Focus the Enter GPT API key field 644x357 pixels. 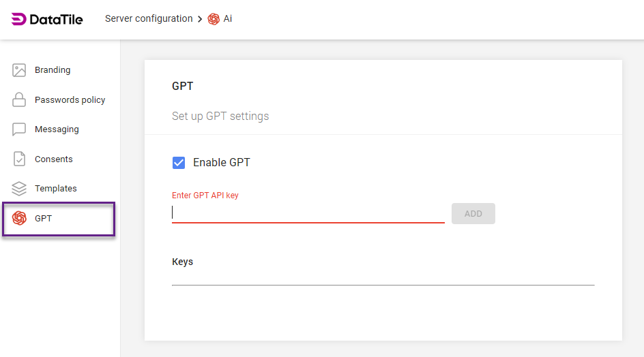pos(308,213)
